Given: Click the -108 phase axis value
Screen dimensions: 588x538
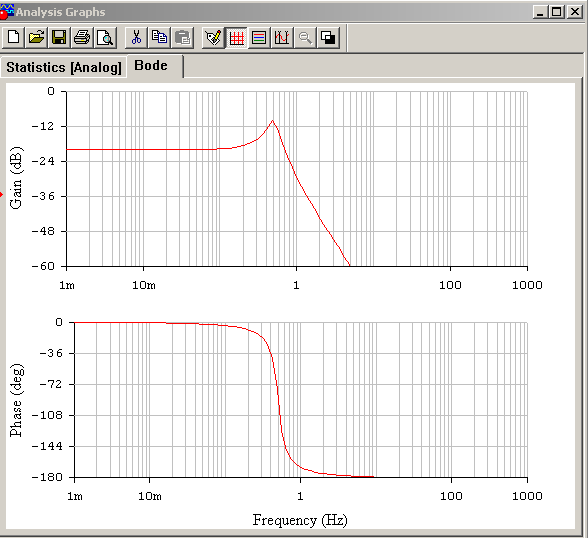Looking at the screenshot, I should tap(47, 415).
